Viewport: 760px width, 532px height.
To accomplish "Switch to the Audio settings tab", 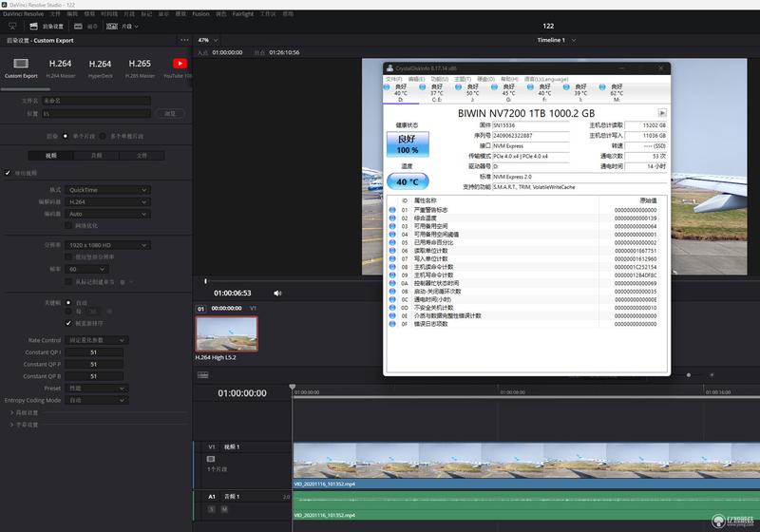I will [97, 156].
